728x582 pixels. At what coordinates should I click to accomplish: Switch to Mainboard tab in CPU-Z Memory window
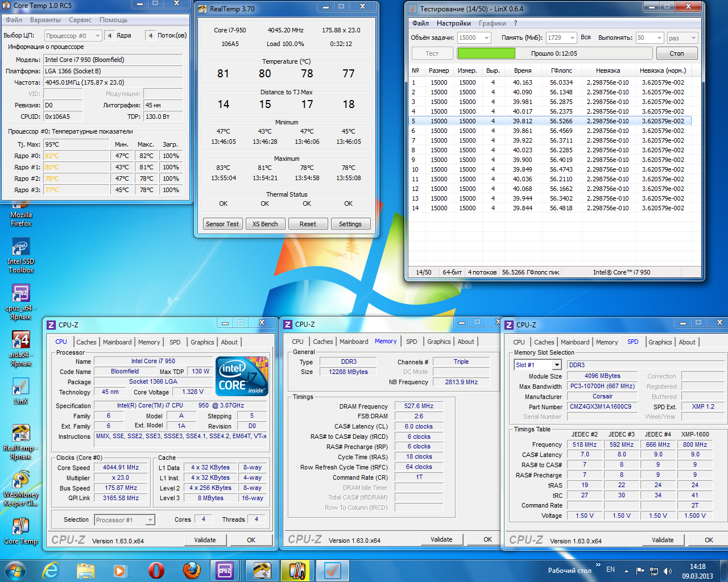click(x=354, y=342)
